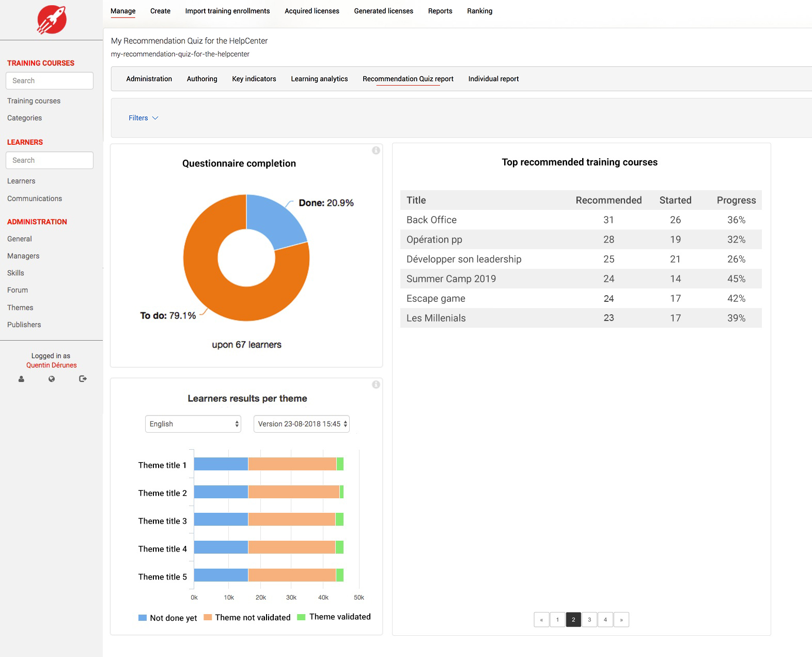Go to page 4 of the table
Image resolution: width=812 pixels, height=657 pixels.
click(x=605, y=620)
